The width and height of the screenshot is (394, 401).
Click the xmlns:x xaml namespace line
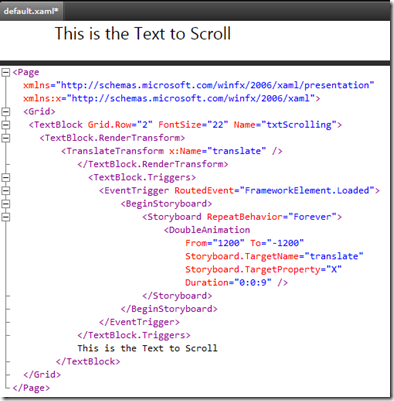coord(172,98)
